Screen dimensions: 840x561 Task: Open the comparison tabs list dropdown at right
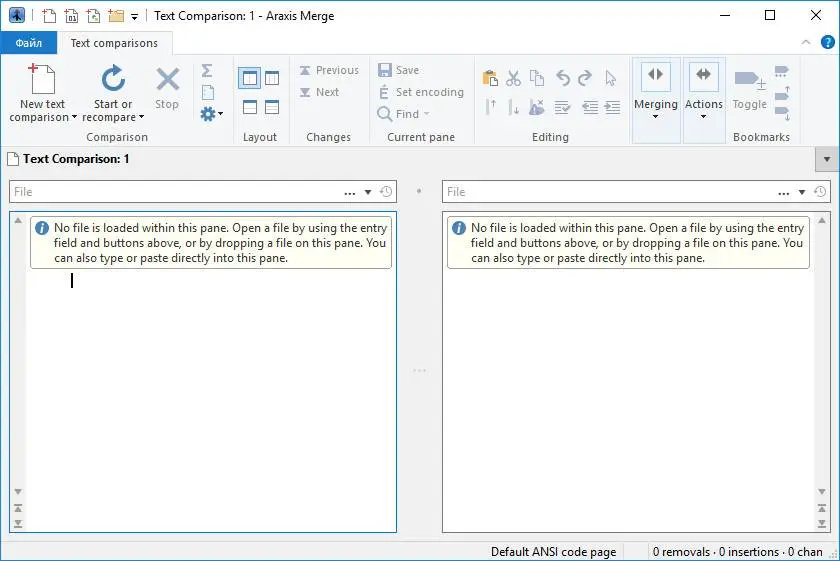827,159
